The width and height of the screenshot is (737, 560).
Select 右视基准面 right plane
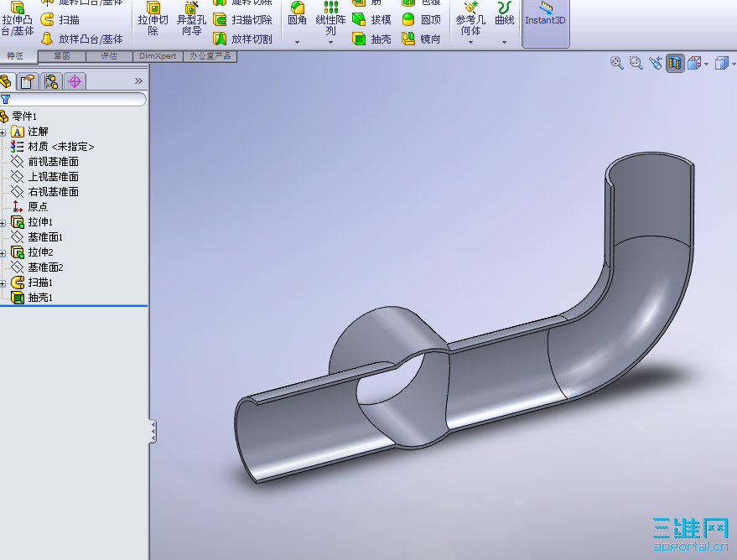click(53, 192)
